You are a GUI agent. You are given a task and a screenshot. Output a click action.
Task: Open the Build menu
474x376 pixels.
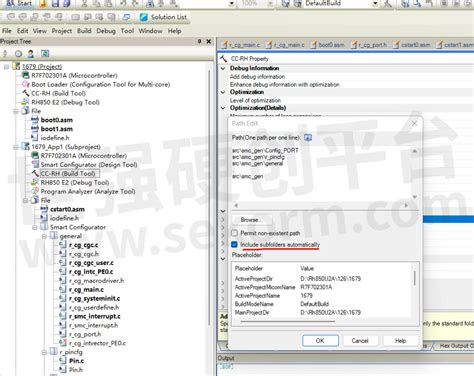point(84,31)
